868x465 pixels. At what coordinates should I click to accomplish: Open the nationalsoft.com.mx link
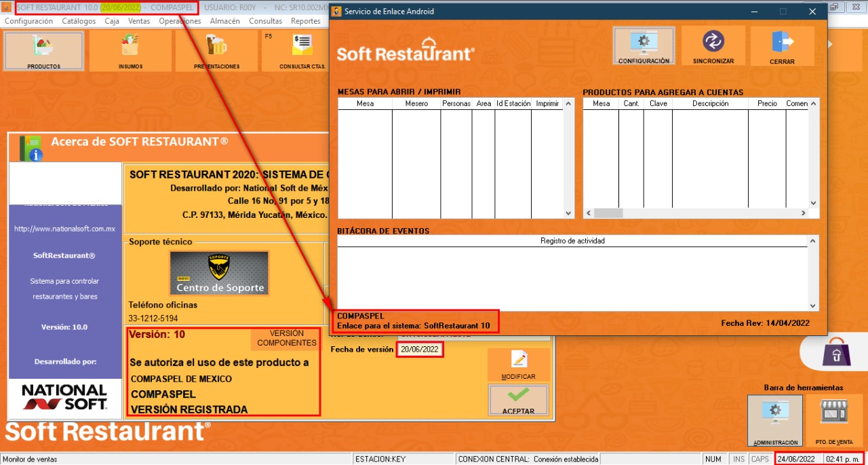[64, 229]
